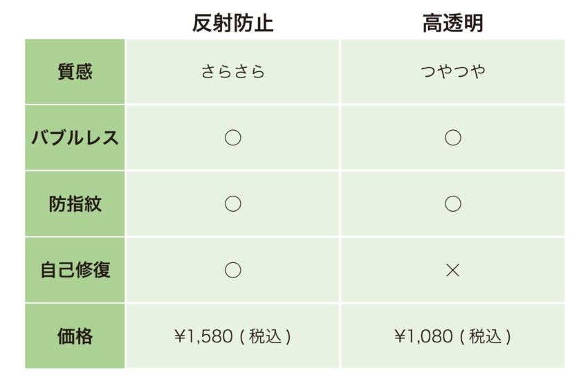Image resolution: width=588 pixels, height=384 pixels.
Task: Select the 質感 row header cell
Action: [75, 72]
